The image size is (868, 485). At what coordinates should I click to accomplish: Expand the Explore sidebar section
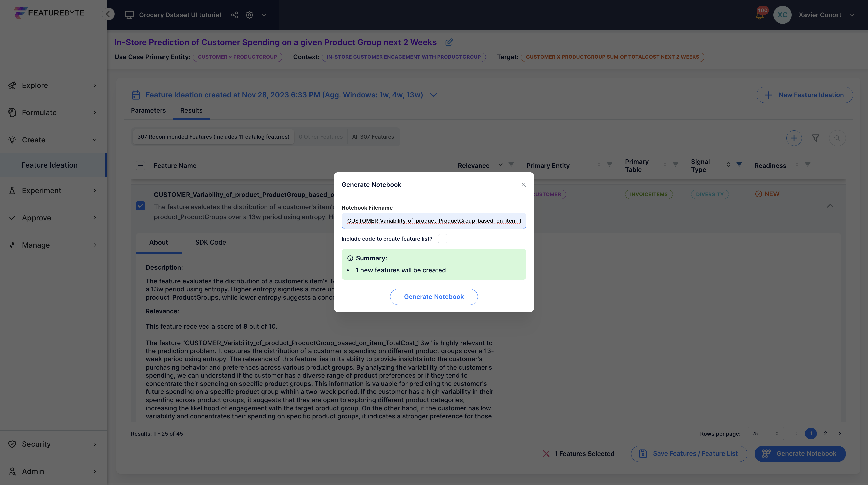[x=53, y=85]
